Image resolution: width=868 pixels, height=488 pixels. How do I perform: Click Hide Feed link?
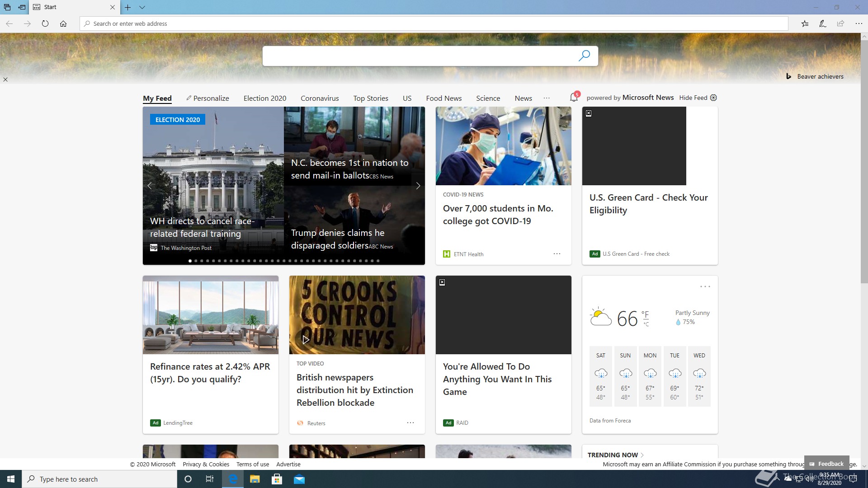(x=693, y=98)
